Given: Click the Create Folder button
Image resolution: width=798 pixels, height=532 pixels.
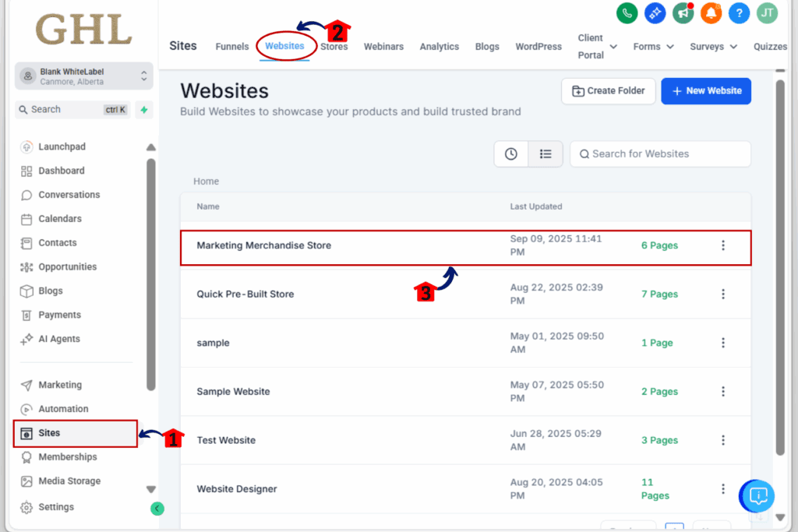Looking at the screenshot, I should click(608, 91).
